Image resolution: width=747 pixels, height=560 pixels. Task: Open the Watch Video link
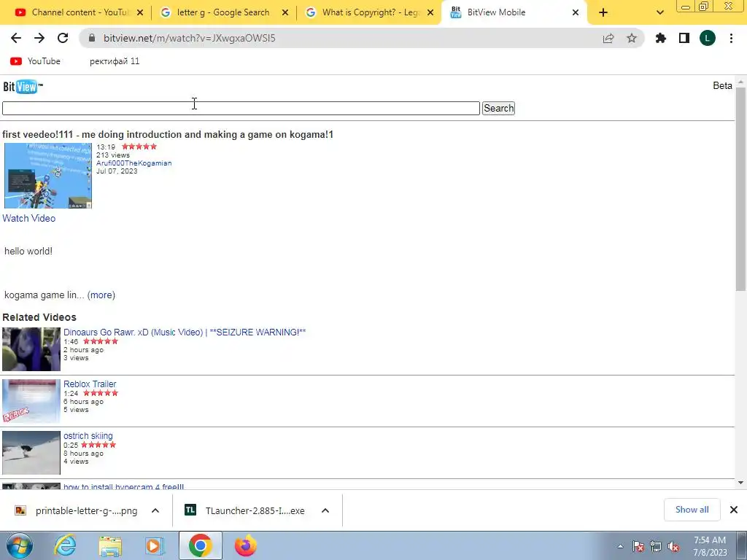[x=29, y=218]
